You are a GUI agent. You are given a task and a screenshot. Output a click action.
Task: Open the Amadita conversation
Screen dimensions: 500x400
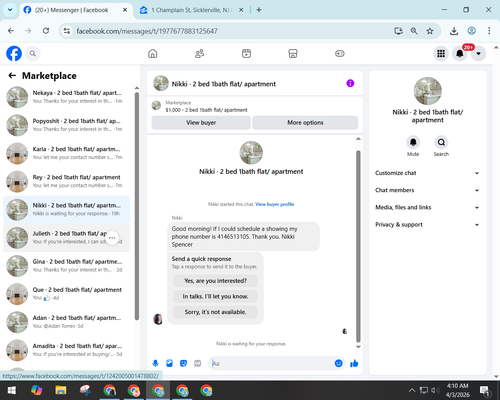click(x=67, y=350)
